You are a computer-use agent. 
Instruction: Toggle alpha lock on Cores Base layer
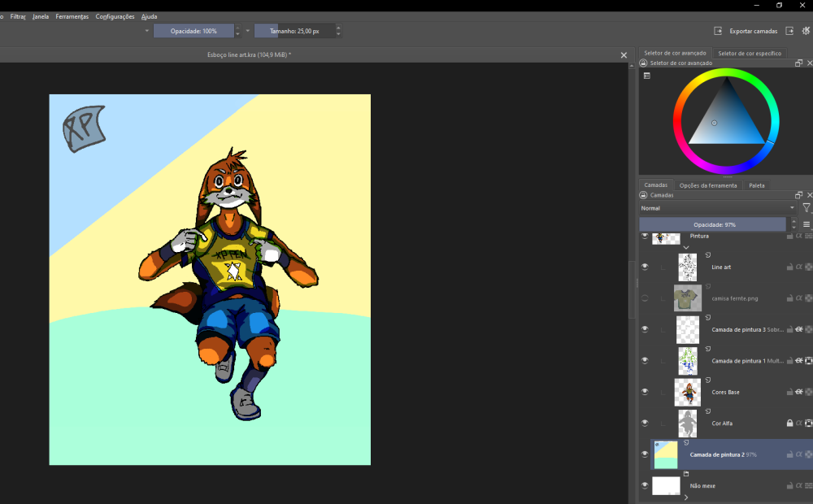(x=808, y=392)
